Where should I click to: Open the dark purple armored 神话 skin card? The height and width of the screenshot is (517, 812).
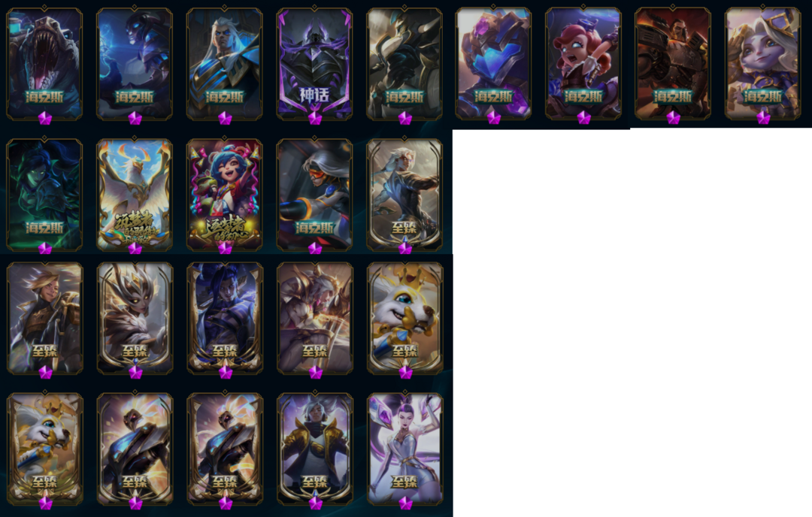click(314, 63)
